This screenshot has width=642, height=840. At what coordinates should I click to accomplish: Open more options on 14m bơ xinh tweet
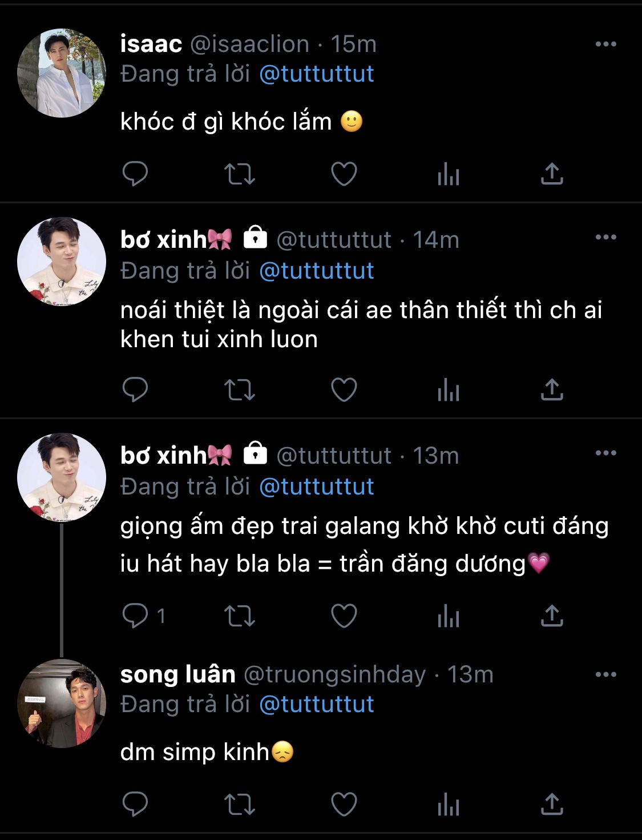605,237
